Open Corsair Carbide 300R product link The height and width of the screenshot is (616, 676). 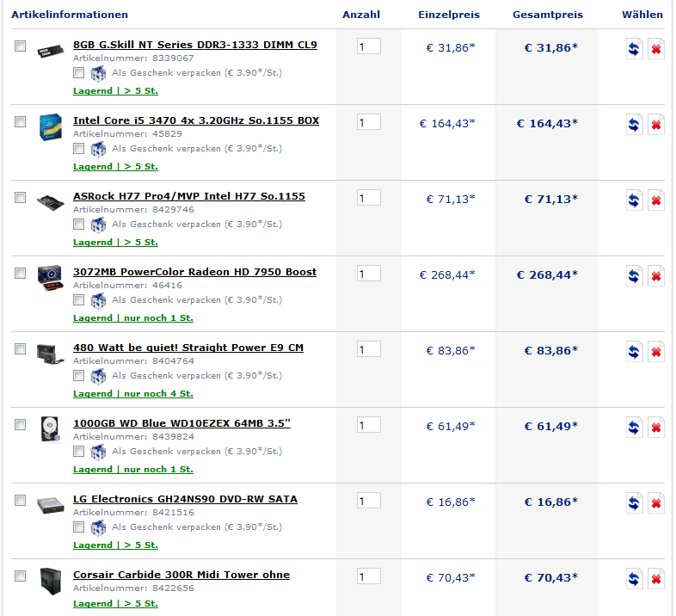[x=181, y=575]
